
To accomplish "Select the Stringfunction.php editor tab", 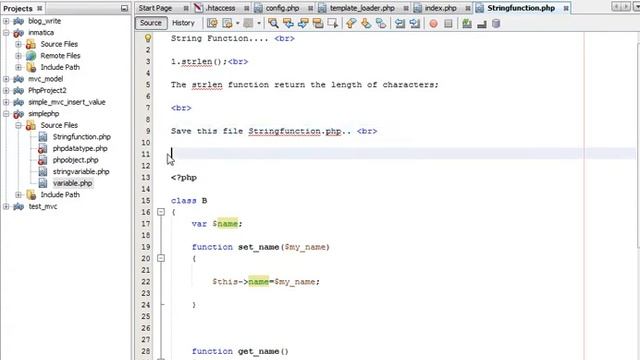I will (521, 8).
